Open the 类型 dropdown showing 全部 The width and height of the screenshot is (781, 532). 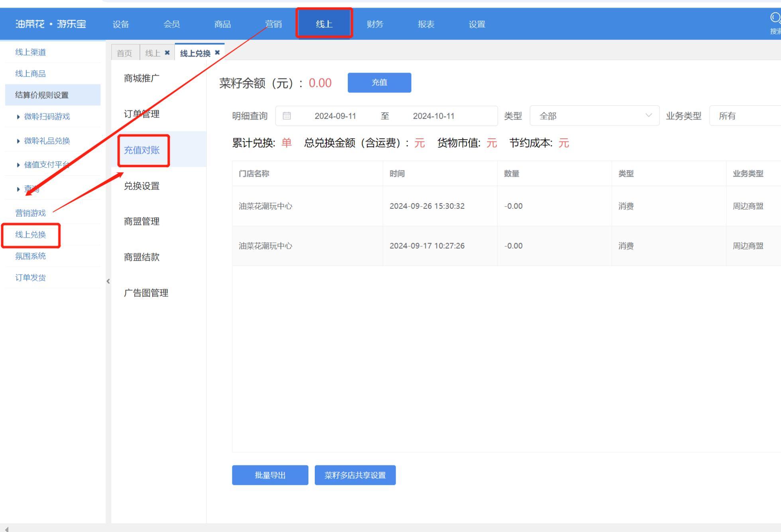point(595,116)
